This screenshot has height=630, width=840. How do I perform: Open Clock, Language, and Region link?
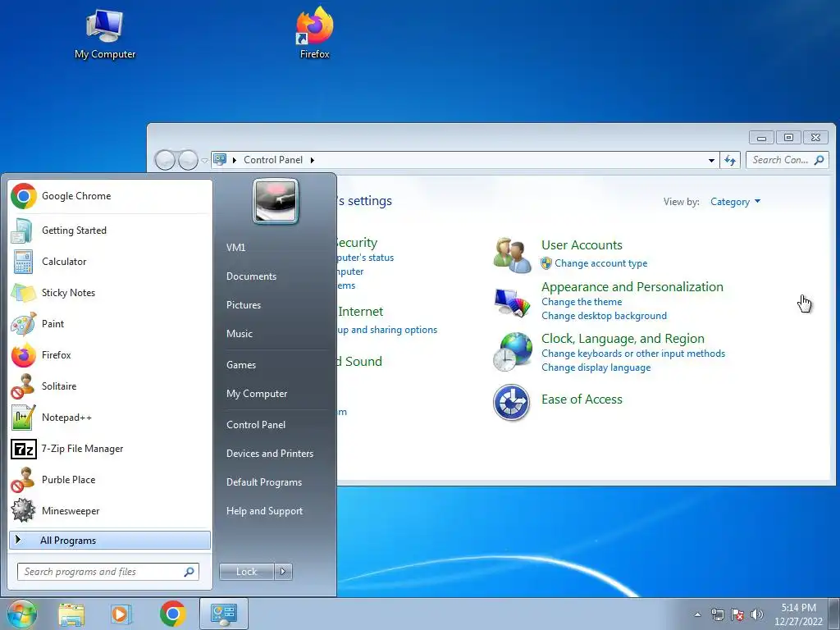(x=623, y=339)
